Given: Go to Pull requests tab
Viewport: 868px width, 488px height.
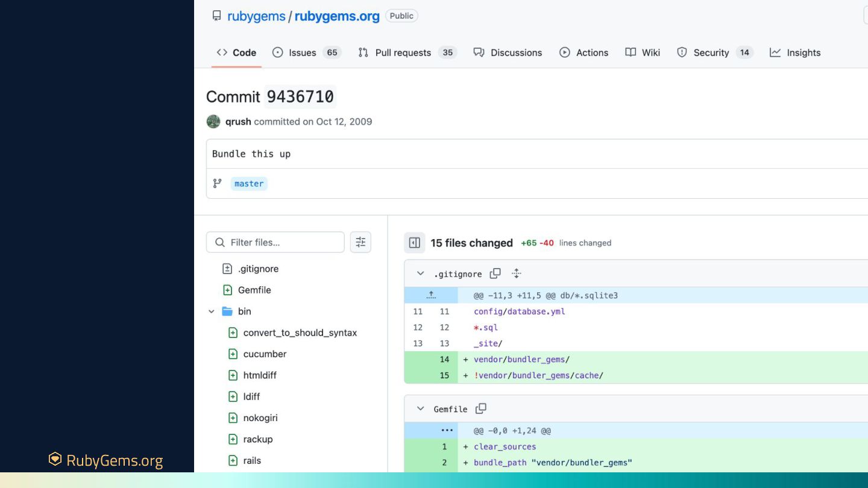Looking at the screenshot, I should tap(407, 52).
